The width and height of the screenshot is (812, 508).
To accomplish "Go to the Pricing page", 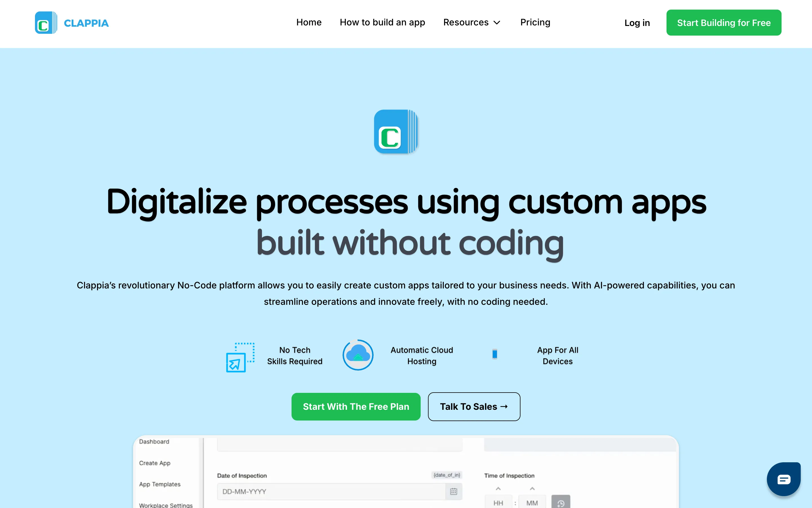I will (535, 22).
